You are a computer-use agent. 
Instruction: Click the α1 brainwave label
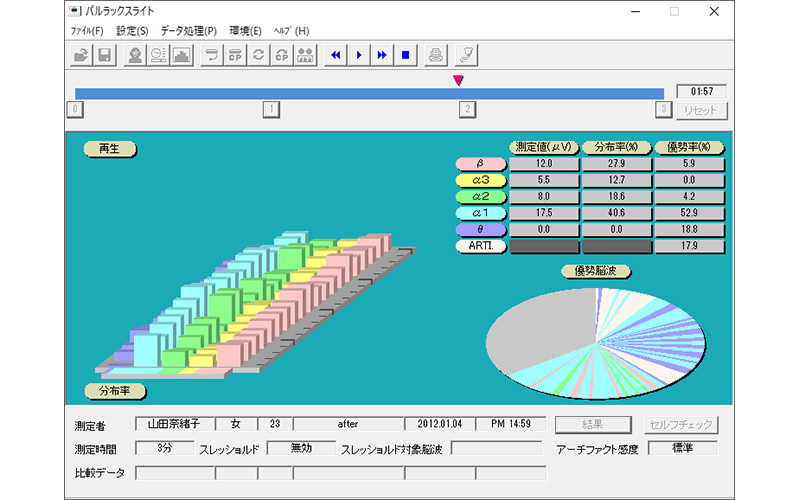480,213
